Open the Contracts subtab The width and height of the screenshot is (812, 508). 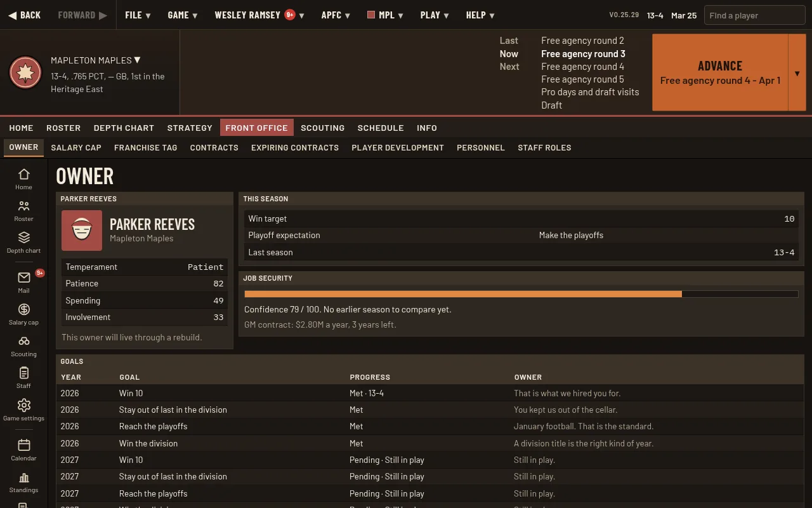pos(214,147)
